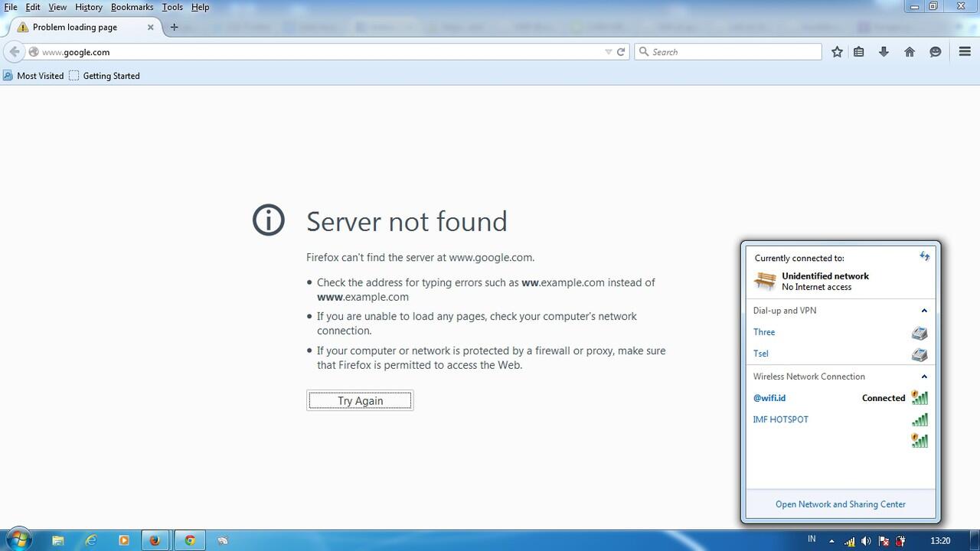Screen dimensions: 980x551
Task: Reload the page with the refresh icon
Action: tap(621, 52)
